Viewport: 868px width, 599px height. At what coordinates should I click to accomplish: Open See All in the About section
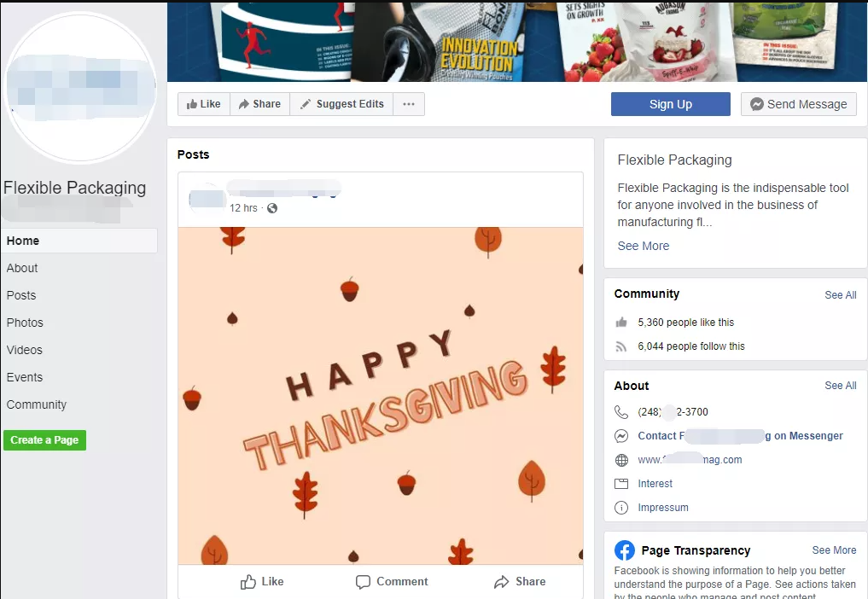coord(841,386)
